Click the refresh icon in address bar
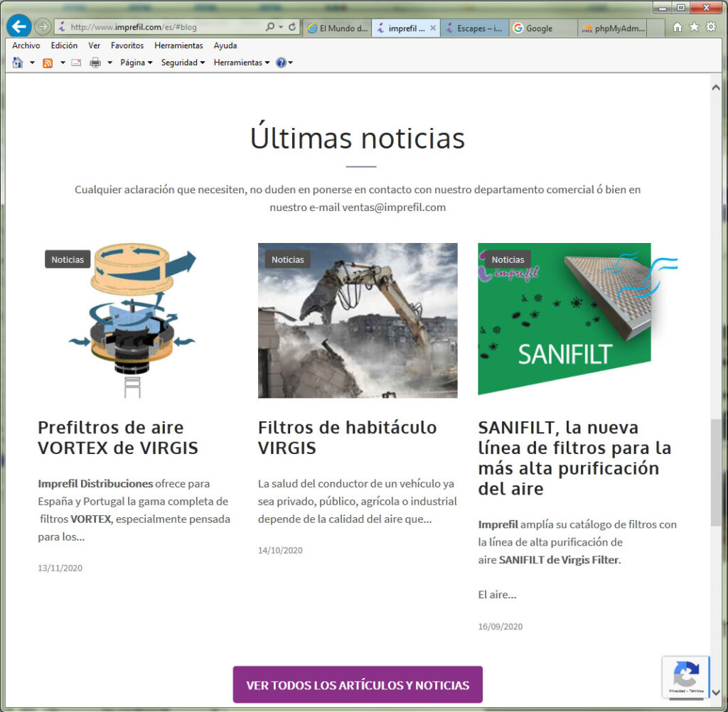The width and height of the screenshot is (728, 712). point(291,27)
